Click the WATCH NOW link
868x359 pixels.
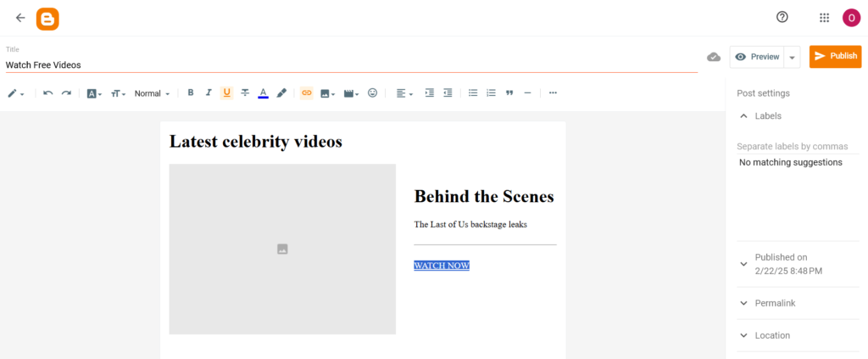pyautogui.click(x=442, y=266)
